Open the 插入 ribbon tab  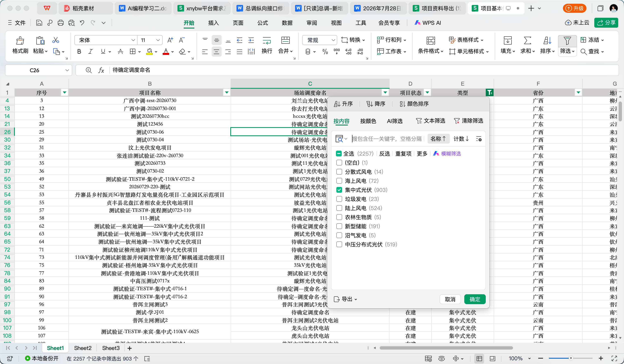[213, 23]
